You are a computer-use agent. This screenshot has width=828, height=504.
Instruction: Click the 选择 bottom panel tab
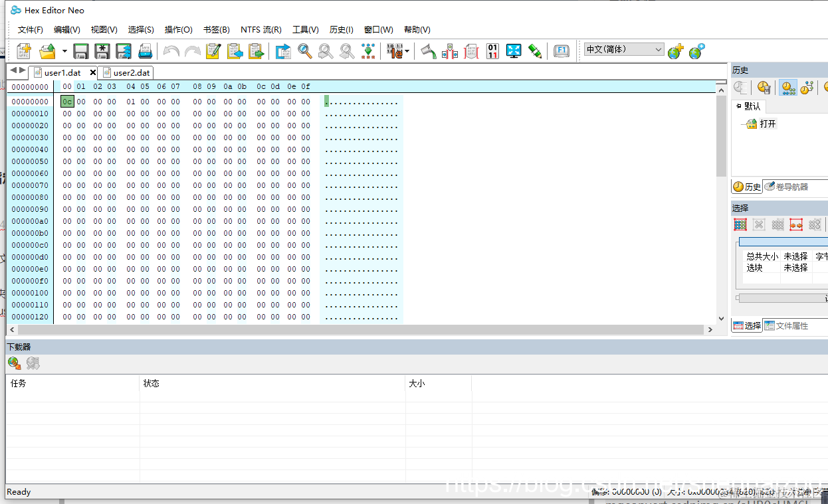[x=747, y=325]
